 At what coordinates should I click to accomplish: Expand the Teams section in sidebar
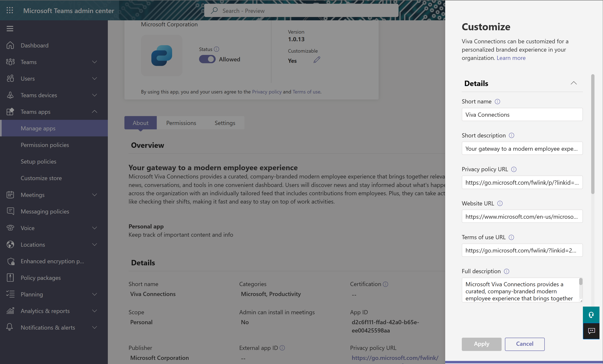95,62
